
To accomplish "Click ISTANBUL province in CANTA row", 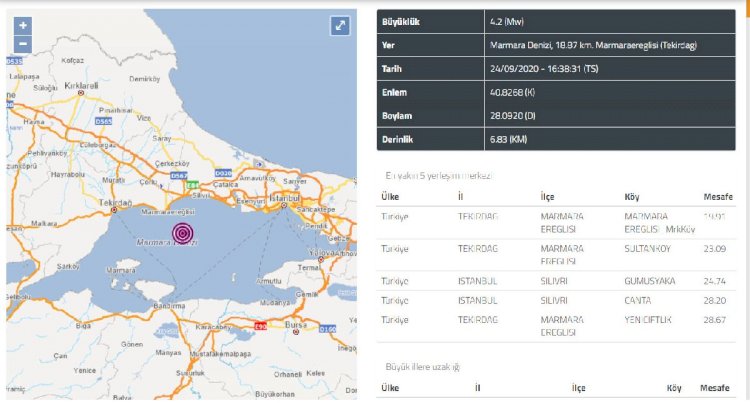I will 477,300.
